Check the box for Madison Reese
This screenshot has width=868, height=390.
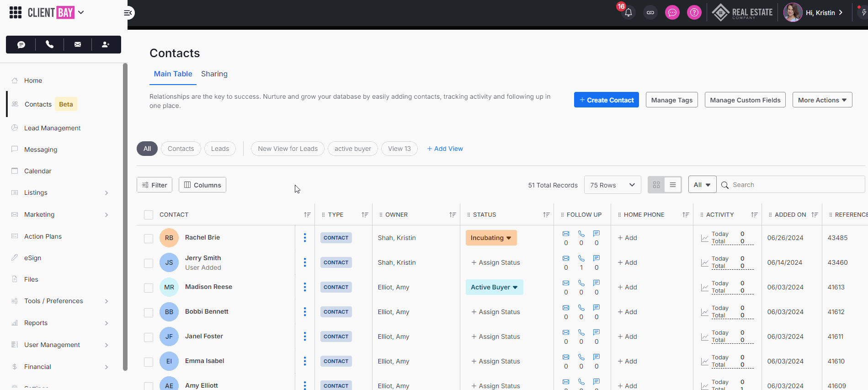[x=149, y=288]
